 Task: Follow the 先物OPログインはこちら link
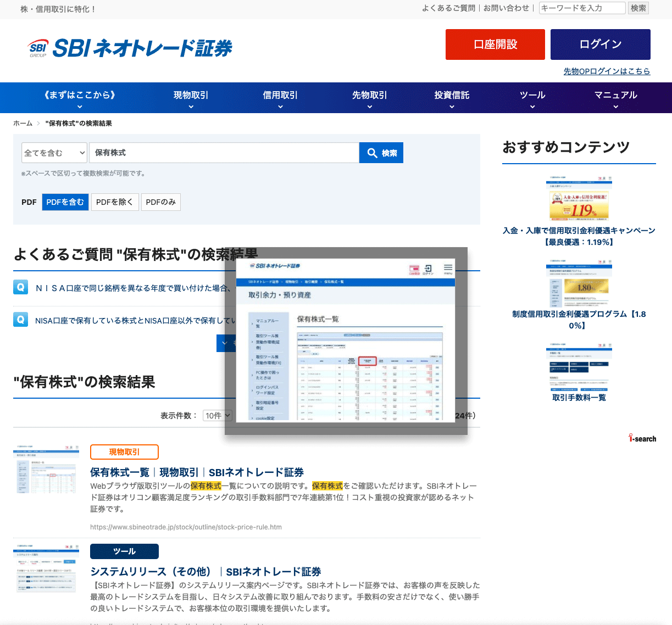pos(607,71)
